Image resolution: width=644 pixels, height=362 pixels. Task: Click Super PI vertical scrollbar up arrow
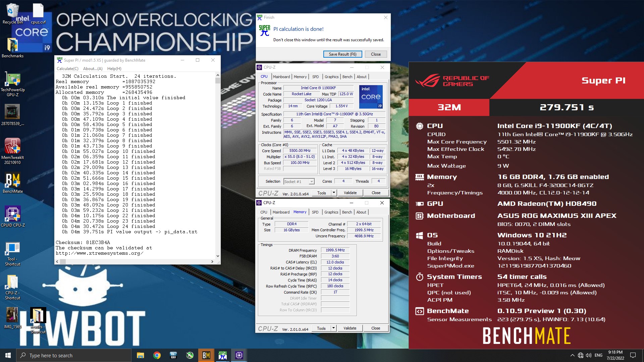tap(218, 75)
